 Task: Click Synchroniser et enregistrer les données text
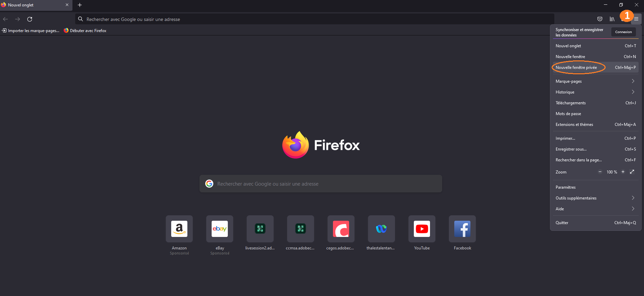[579, 32]
